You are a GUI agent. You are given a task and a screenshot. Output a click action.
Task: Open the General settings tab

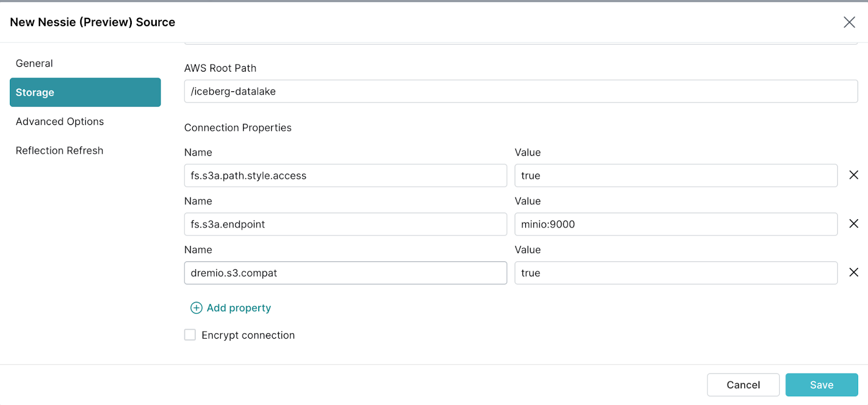tap(34, 64)
